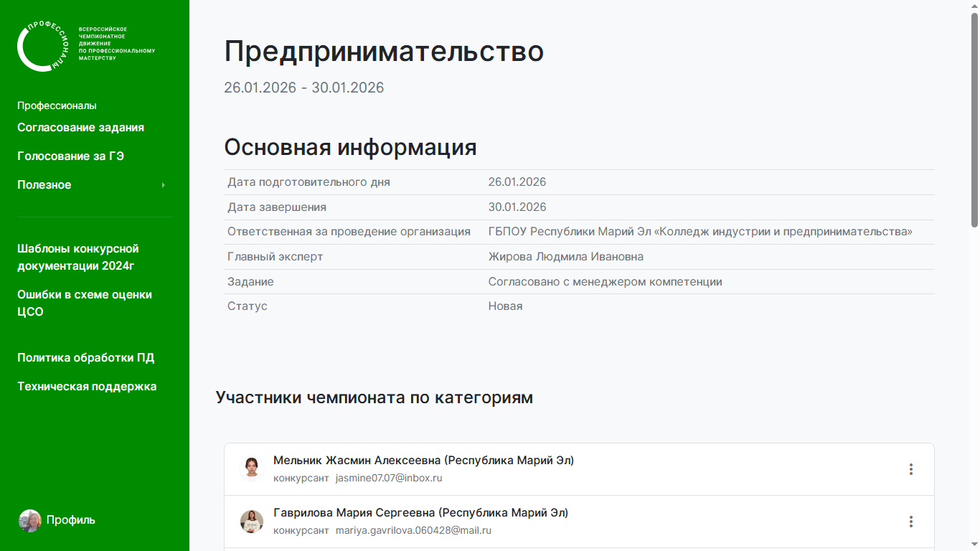Open Согласование задания in the sidebar
980x551 pixels.
80,128
